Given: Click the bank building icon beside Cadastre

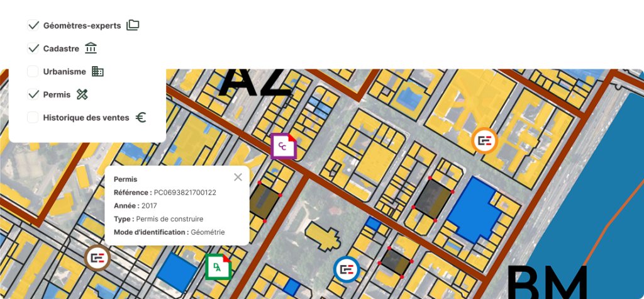Looking at the screenshot, I should click(91, 48).
